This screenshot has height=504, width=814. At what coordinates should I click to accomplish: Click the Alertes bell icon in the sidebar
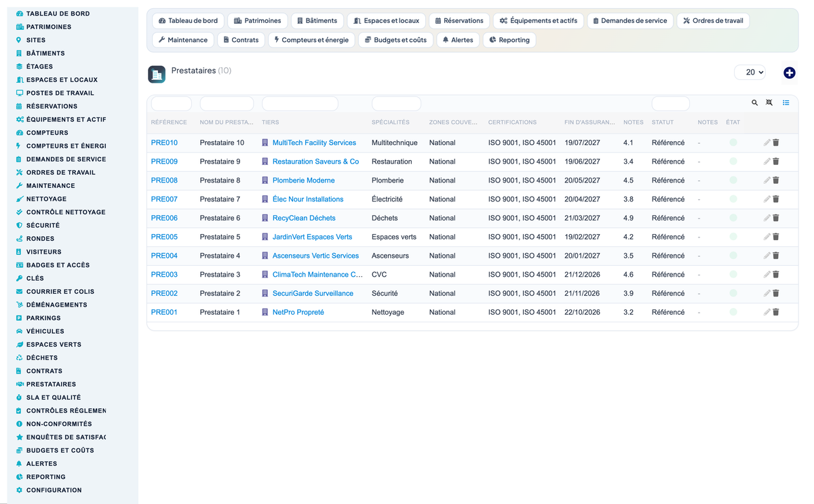(19, 463)
